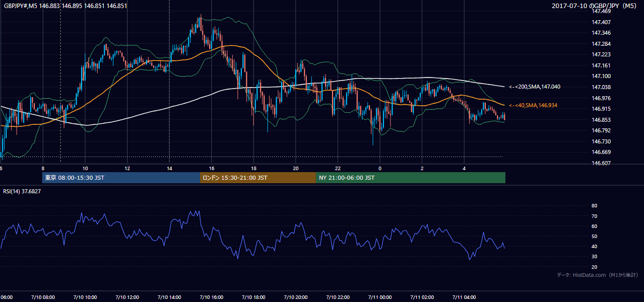Click the 7/10 20:00 time axis label
Image resolution: width=644 pixels, height=302 pixels.
click(x=295, y=297)
